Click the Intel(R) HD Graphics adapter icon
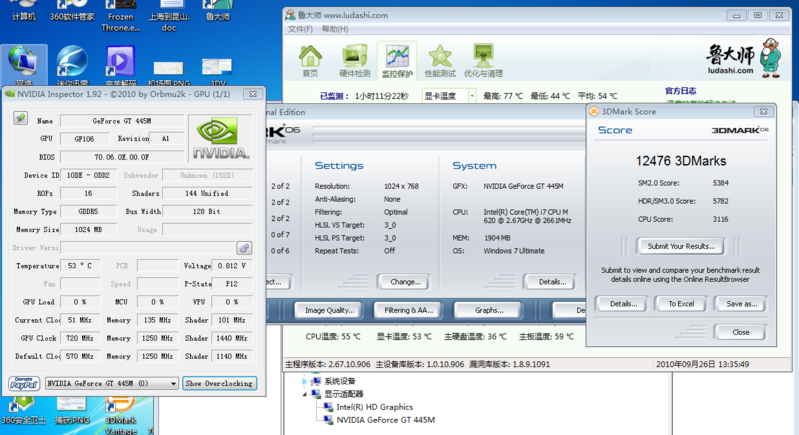The width and height of the screenshot is (799, 435). click(x=327, y=407)
